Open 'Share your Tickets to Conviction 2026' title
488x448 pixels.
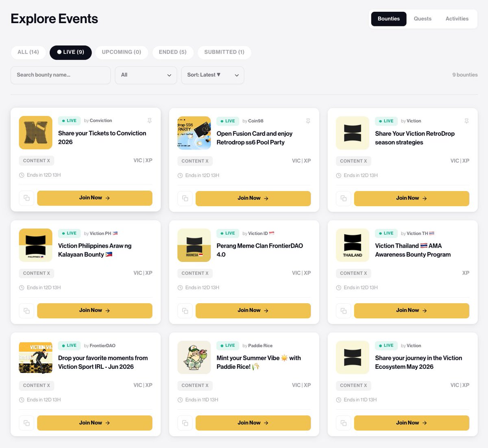pos(102,137)
